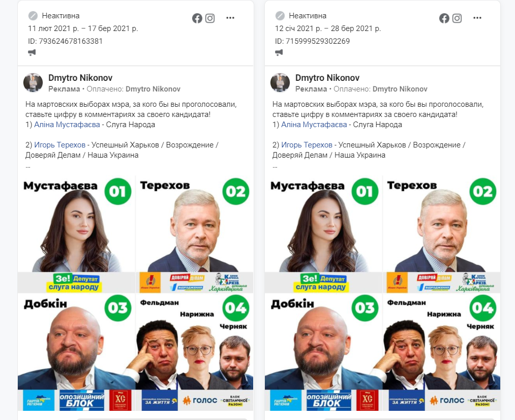Click the inactive status icon on the right ad
Screen dimensions: 515x420
point(280,15)
